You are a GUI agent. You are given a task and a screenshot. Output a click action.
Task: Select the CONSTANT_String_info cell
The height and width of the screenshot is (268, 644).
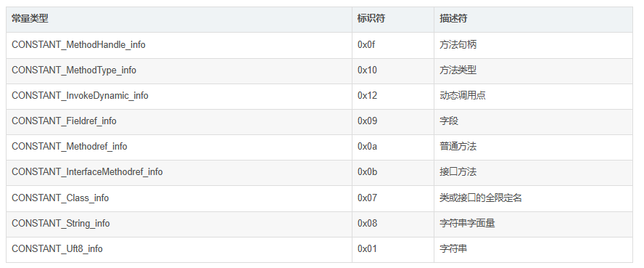pyautogui.click(x=179, y=224)
